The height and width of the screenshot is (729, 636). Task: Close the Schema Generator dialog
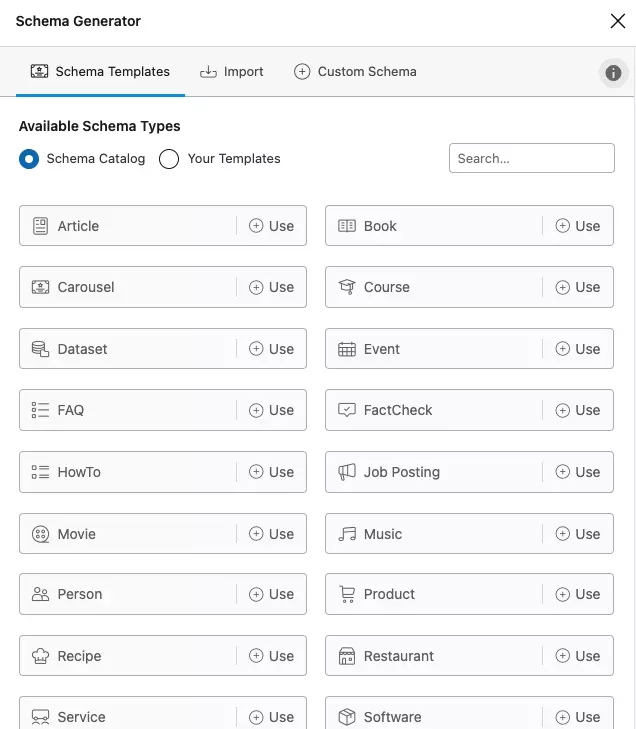point(617,21)
